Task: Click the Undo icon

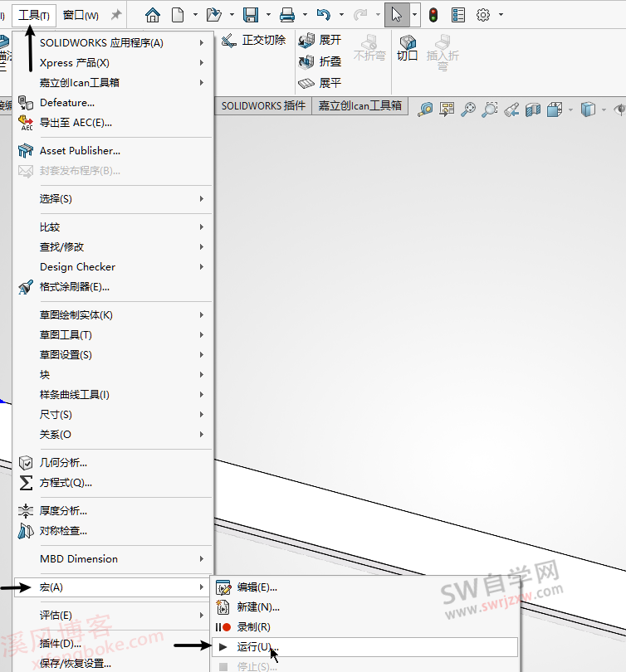Action: pos(323,15)
